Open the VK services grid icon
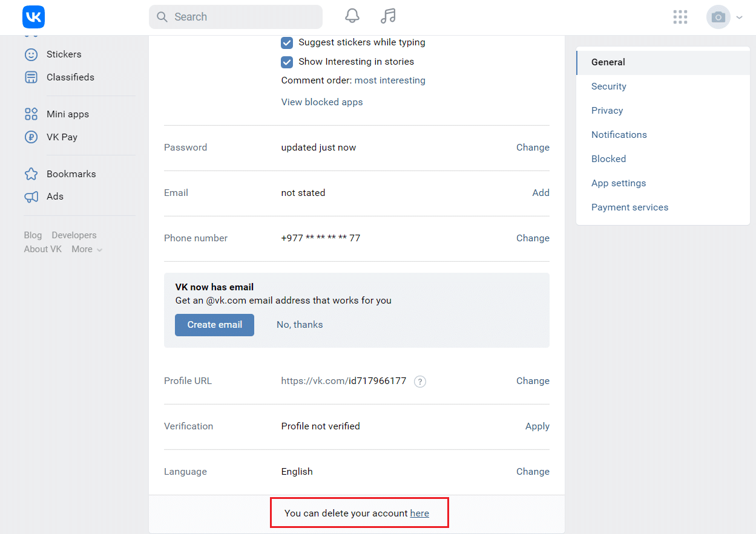This screenshot has height=534, width=756. pyautogui.click(x=680, y=17)
